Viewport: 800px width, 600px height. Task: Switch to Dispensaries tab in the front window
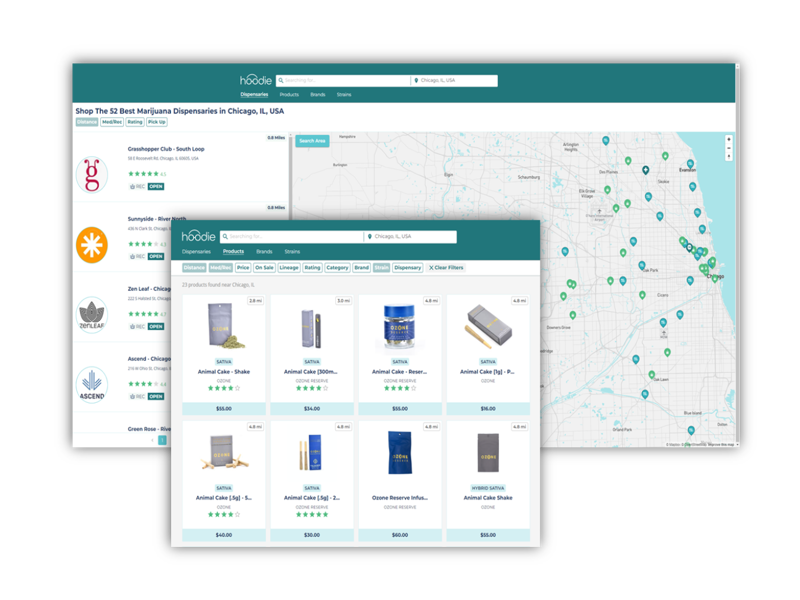[196, 252]
